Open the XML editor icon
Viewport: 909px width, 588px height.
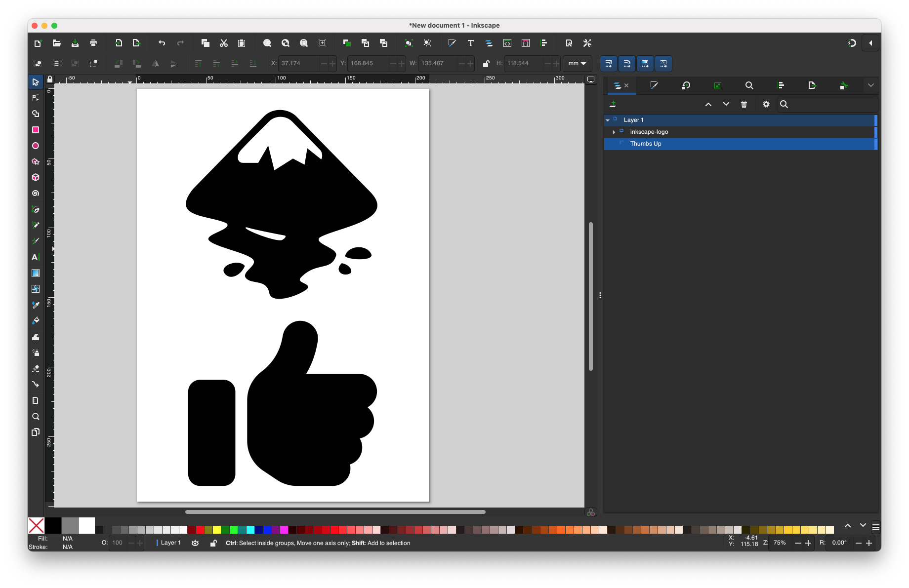click(507, 43)
